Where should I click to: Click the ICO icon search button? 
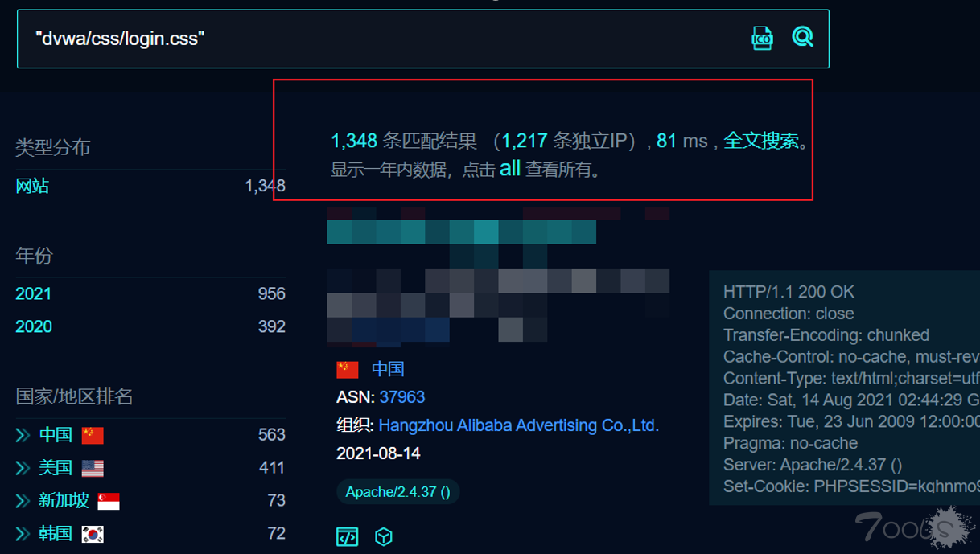pyautogui.click(x=761, y=38)
